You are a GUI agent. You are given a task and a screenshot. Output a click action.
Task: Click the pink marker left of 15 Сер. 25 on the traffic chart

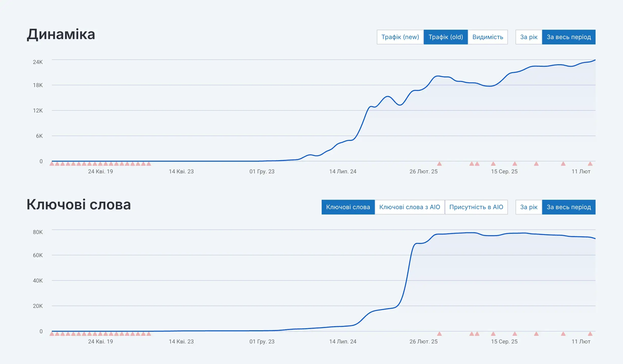click(x=493, y=164)
